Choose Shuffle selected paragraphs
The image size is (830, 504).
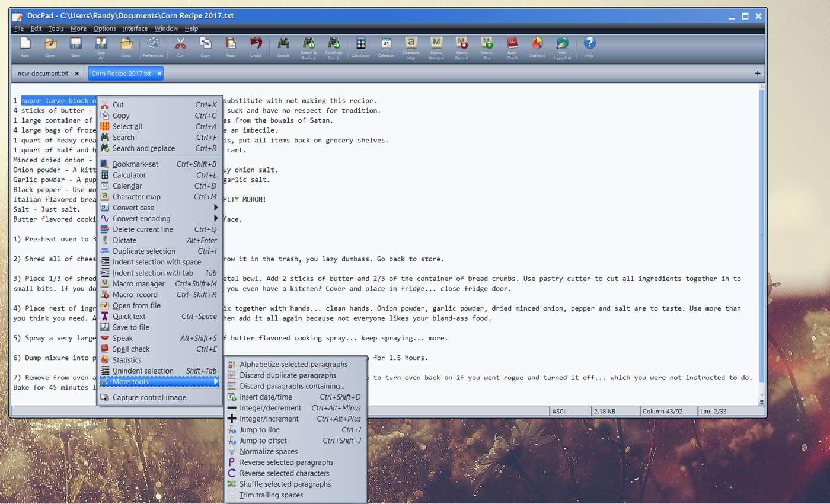click(295, 484)
